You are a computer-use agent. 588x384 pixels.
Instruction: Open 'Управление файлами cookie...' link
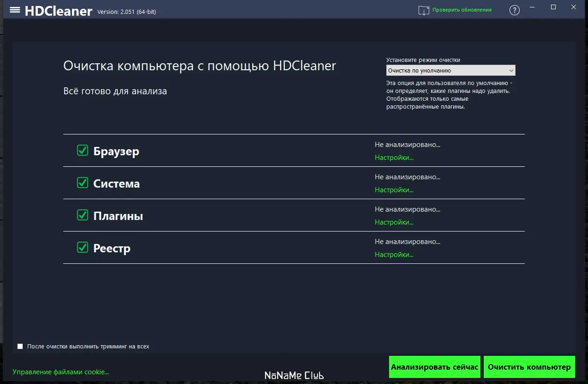pos(61,372)
